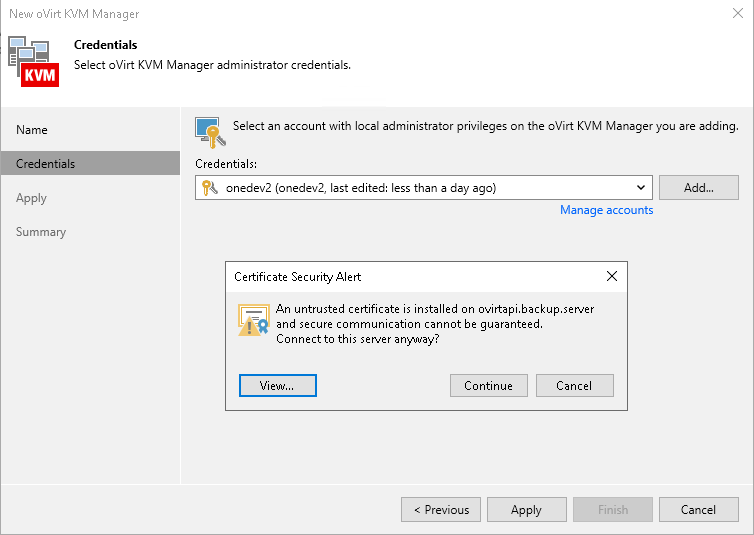Open the Summary step in sidebar
Screen dimensions: 754x535
(41, 232)
